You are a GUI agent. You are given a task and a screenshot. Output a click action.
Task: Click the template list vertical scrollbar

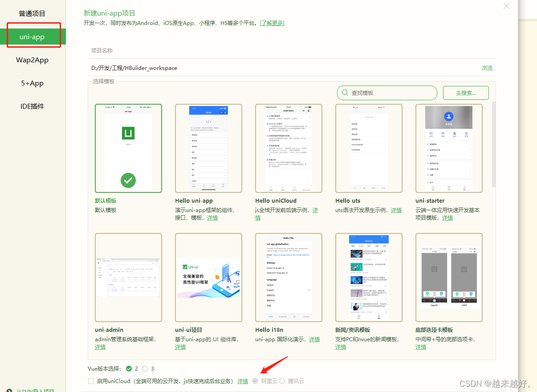click(493, 143)
